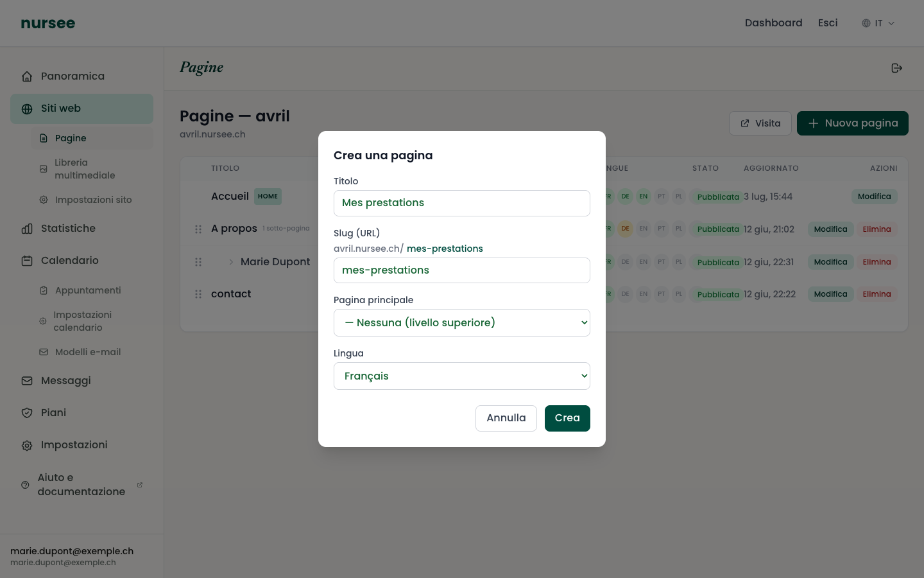
Task: Click the Crea button
Action: pyautogui.click(x=567, y=419)
